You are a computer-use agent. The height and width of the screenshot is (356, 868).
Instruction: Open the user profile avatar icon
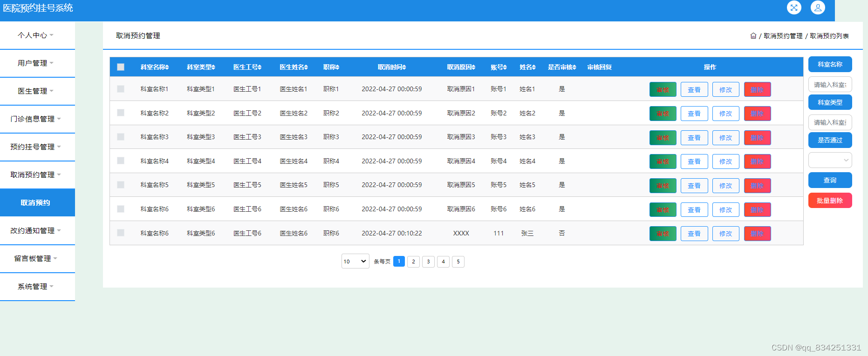[818, 7]
